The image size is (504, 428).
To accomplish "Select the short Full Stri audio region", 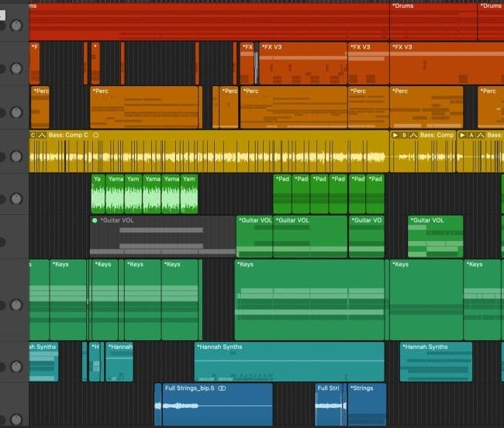I will [330, 405].
